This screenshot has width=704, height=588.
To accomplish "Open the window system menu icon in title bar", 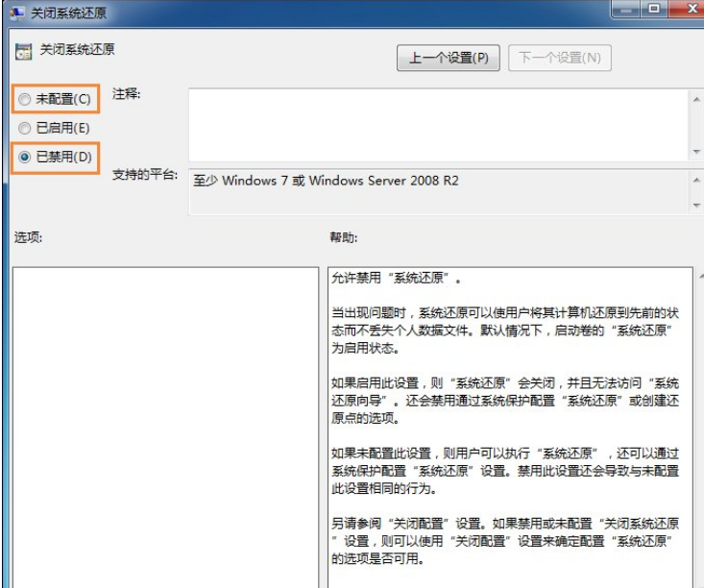I will (17, 12).
